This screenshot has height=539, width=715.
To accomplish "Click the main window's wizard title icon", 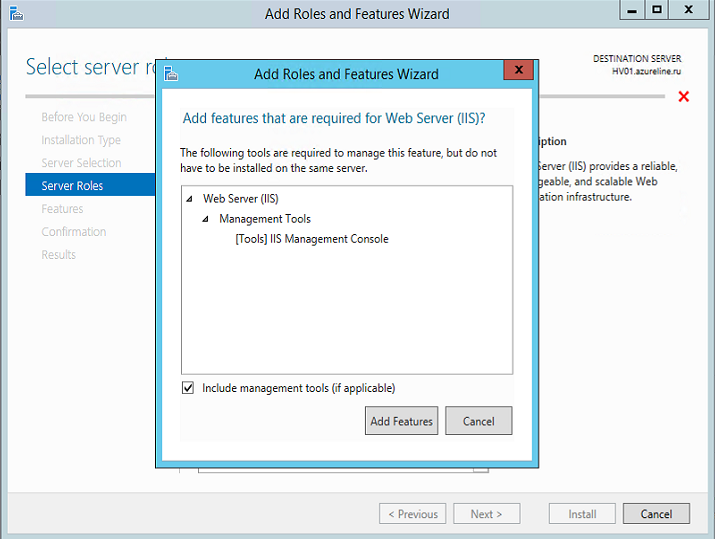I will (16, 14).
